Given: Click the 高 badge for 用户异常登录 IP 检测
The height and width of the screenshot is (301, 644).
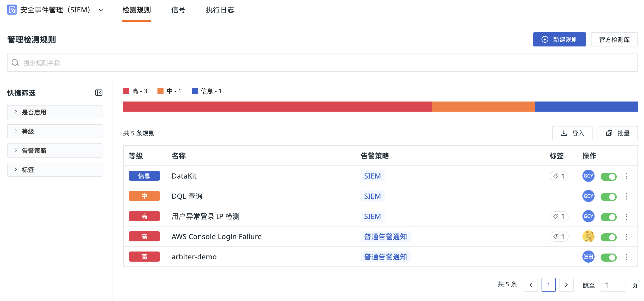Looking at the screenshot, I should pyautogui.click(x=144, y=216).
